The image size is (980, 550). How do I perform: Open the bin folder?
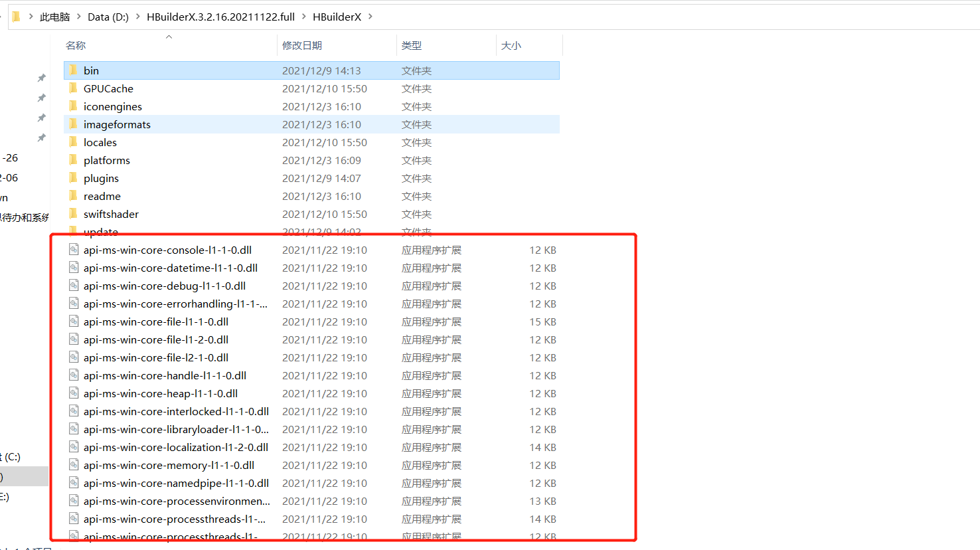click(x=91, y=70)
